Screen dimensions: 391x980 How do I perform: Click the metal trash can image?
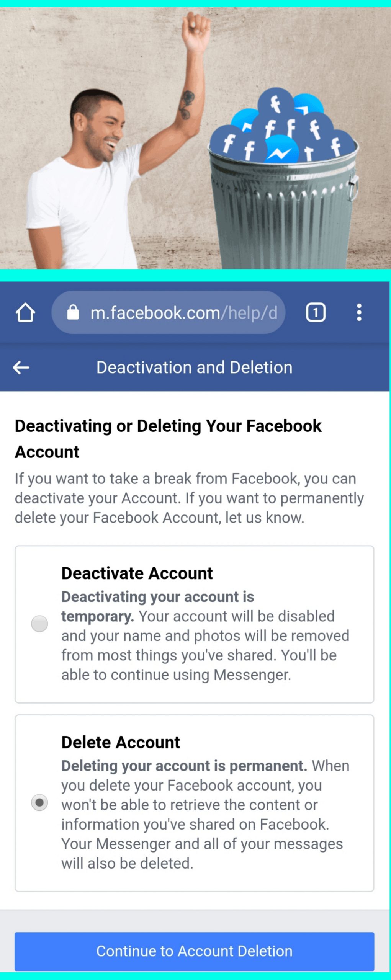click(283, 207)
